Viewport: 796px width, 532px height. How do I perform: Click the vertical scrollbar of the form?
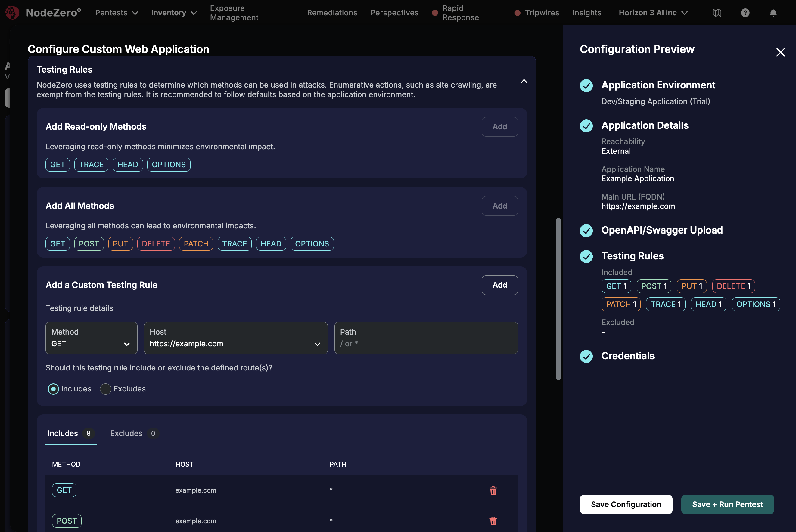[558, 299]
